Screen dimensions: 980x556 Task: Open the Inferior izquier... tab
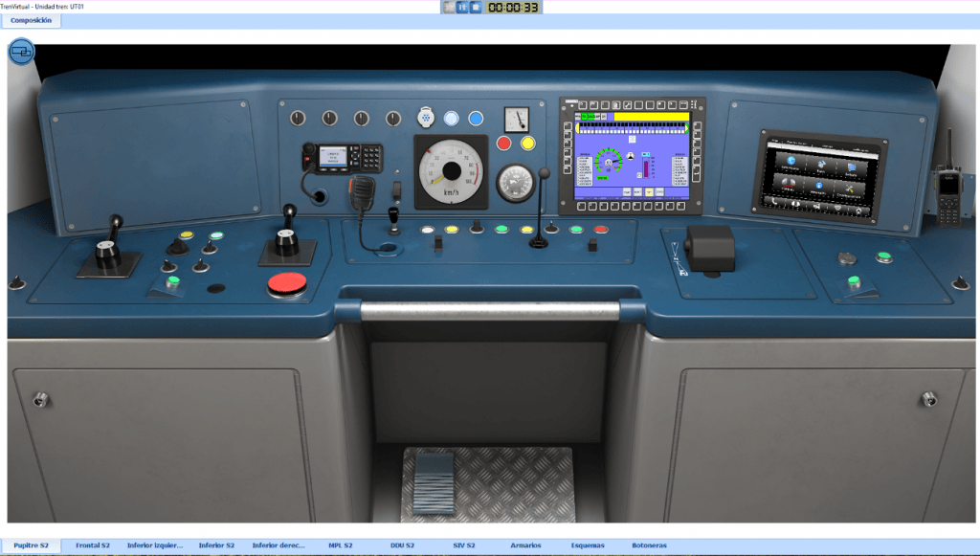tap(155, 545)
